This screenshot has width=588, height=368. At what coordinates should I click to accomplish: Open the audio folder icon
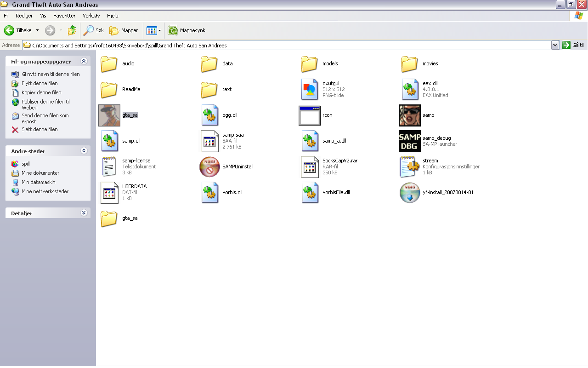coord(109,64)
